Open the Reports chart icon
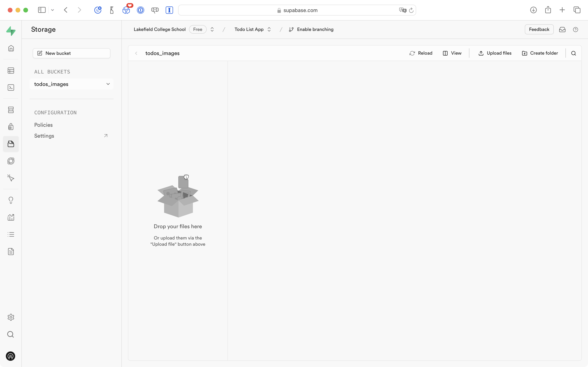This screenshot has width=588, height=367. pyautogui.click(x=11, y=217)
